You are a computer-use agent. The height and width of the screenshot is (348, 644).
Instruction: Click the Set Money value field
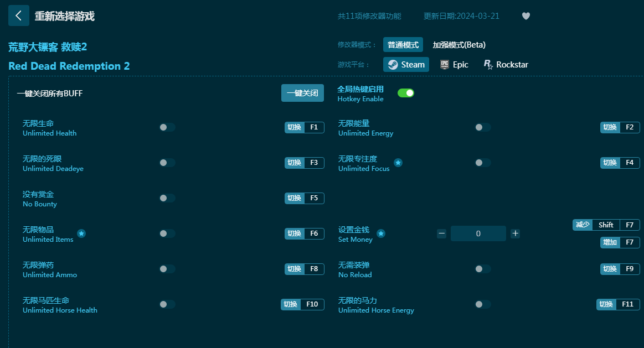pos(478,233)
